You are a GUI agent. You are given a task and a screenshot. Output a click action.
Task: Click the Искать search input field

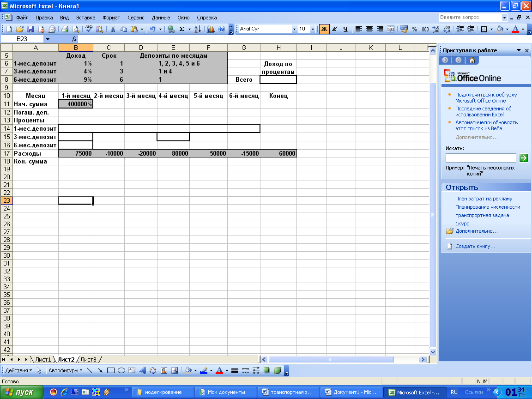pyautogui.click(x=481, y=158)
